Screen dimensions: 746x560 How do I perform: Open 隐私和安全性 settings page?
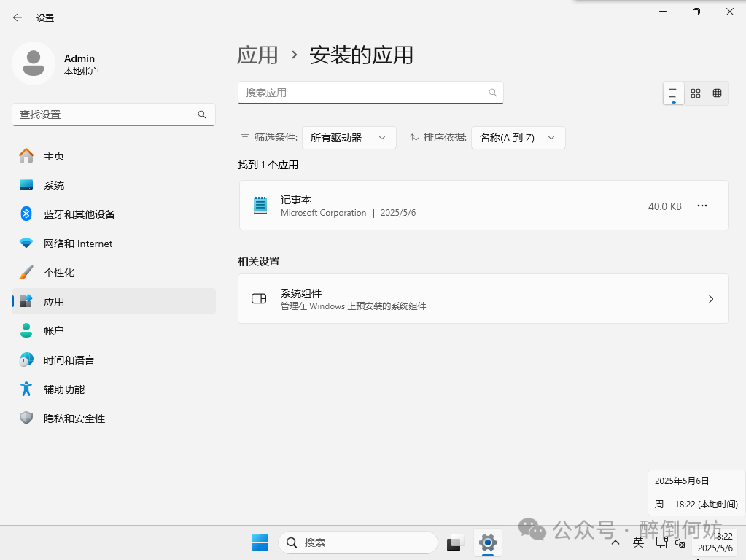74,419
